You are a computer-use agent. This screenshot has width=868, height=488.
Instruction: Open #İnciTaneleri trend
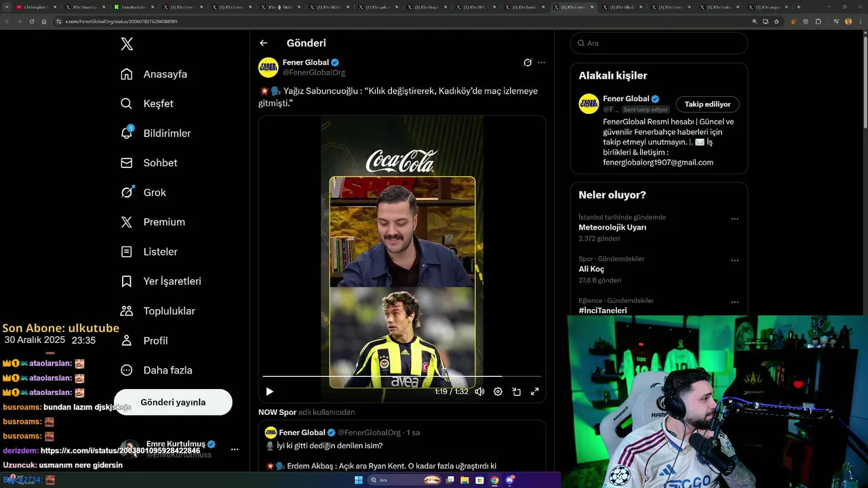pyautogui.click(x=603, y=310)
